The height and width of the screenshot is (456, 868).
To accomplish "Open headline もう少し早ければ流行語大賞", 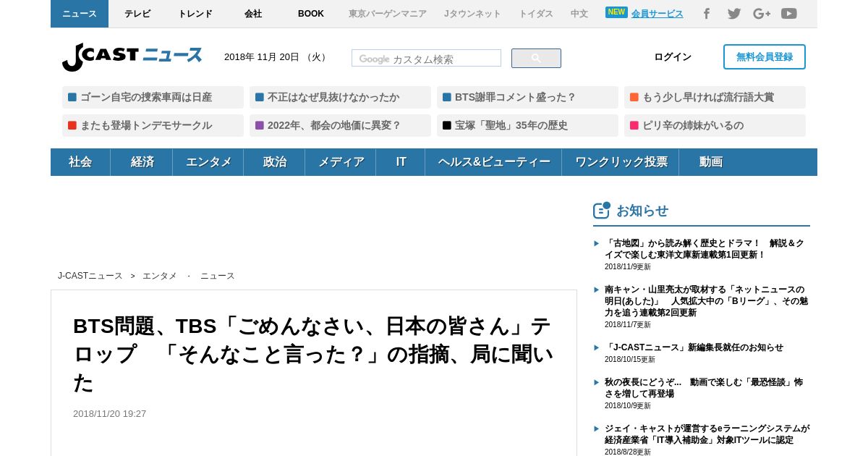I will click(715, 97).
